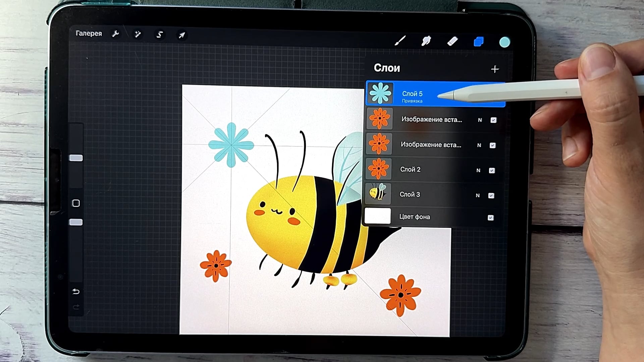Open blend mode of Изображение вста layer
The image size is (644, 362).
pos(480,120)
